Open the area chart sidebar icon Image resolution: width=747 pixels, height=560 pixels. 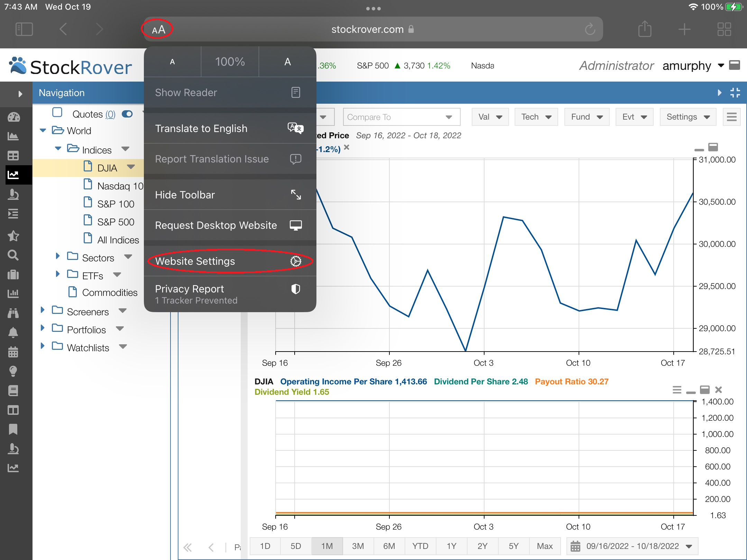coord(13,136)
